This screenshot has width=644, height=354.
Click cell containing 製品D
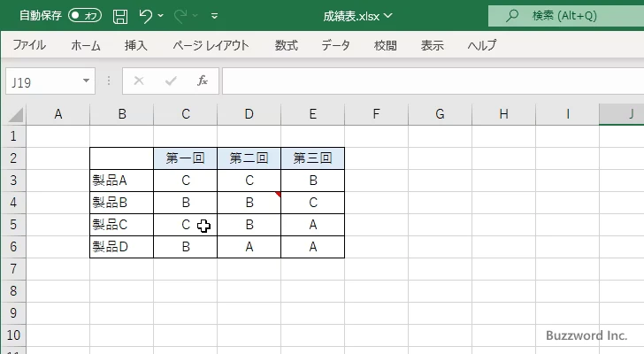[121, 247]
